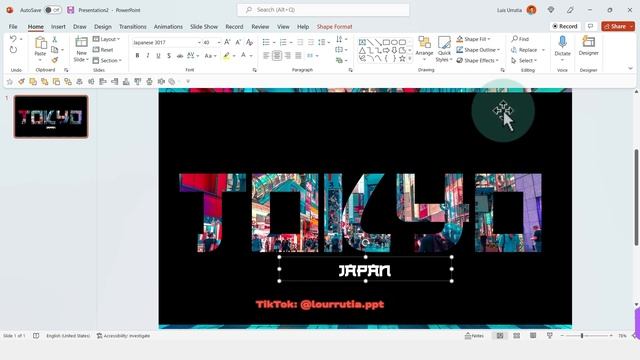Click Reset in Slides group
This screenshot has height=360, width=640.
pyautogui.click(x=103, y=50)
